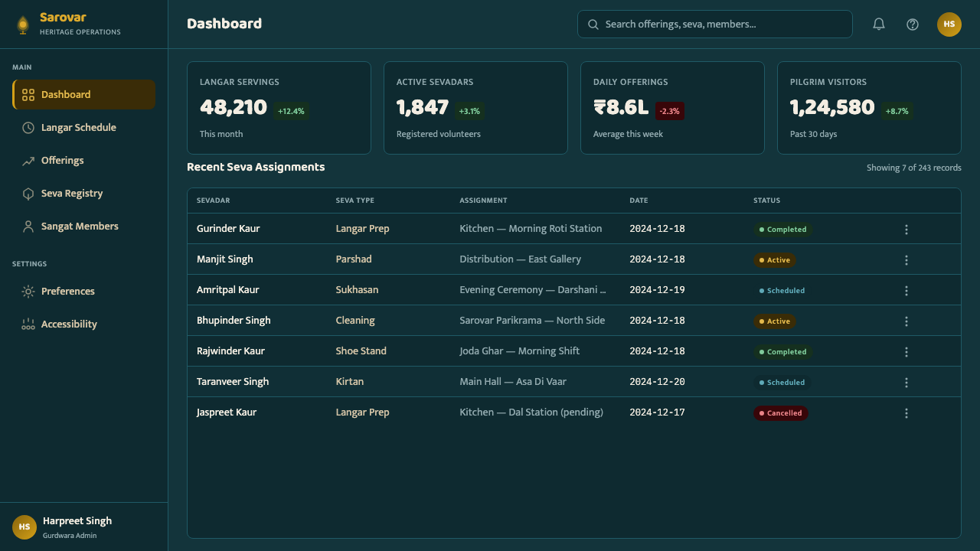Sort by the Date column header

(639, 201)
